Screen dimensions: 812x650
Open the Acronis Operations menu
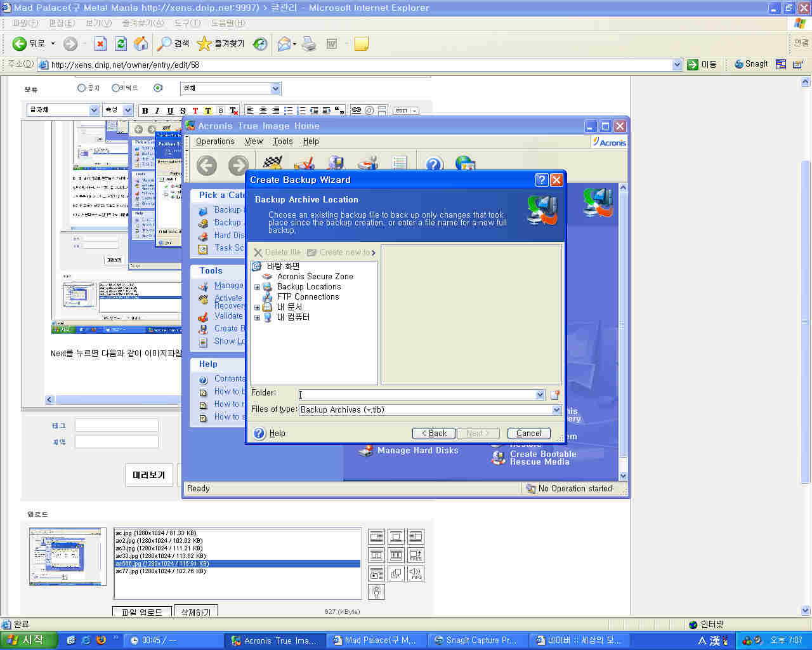[215, 142]
